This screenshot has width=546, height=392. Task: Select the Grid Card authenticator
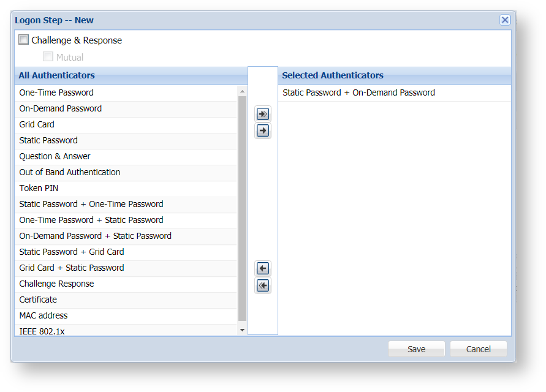pyautogui.click(x=37, y=124)
